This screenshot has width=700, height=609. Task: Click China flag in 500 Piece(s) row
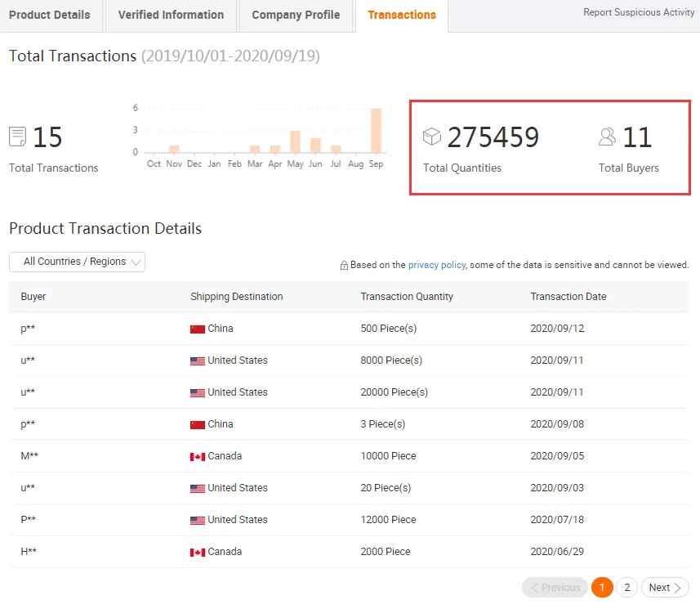click(198, 329)
